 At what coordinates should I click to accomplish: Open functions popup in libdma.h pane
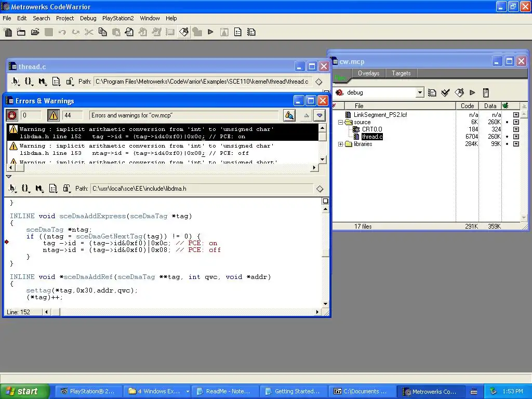(x=26, y=189)
